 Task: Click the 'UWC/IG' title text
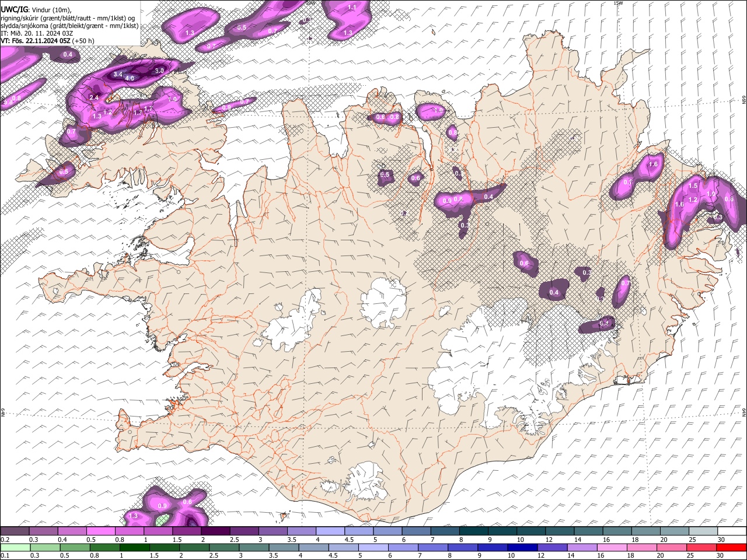14,10
